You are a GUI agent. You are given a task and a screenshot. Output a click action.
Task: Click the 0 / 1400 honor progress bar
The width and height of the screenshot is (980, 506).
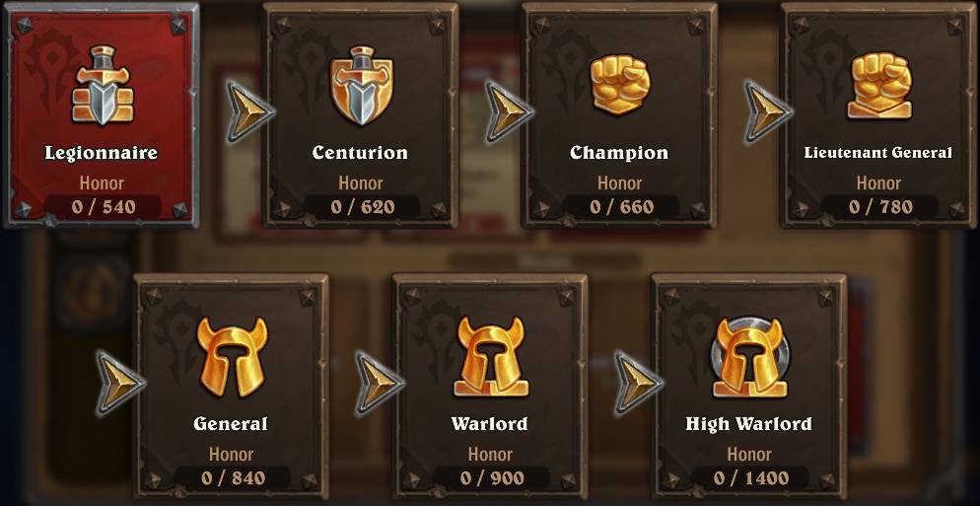[x=750, y=478]
